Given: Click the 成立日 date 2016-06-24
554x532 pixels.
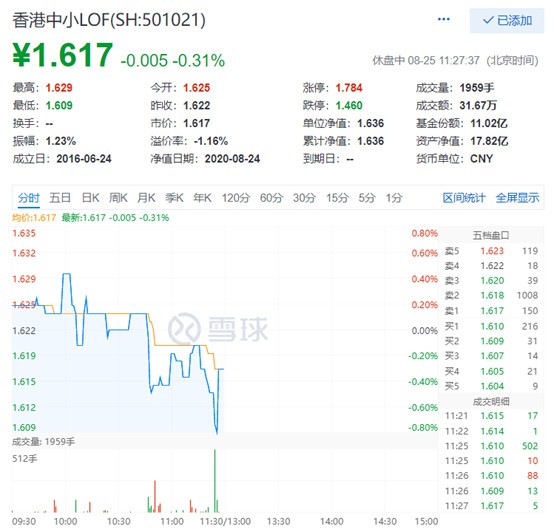Looking at the screenshot, I should click(84, 159).
